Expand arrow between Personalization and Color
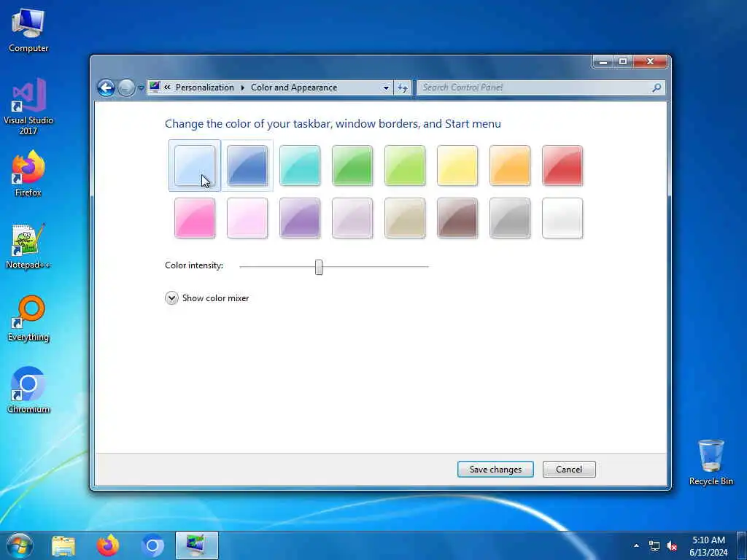The image size is (747, 560). (242, 87)
